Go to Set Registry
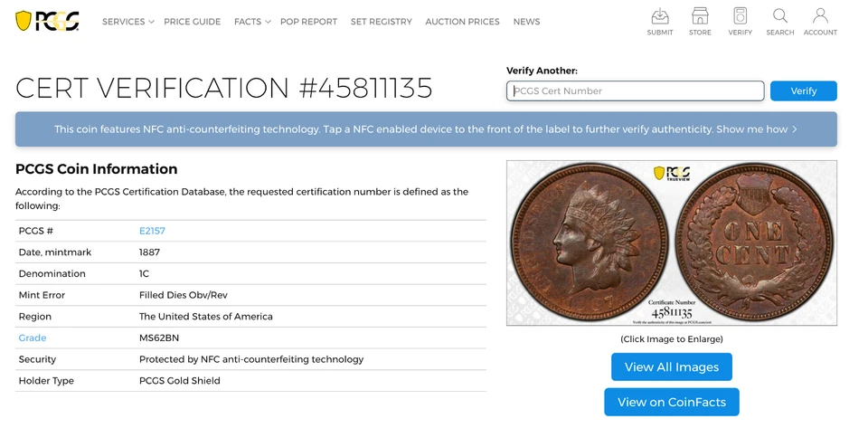The height and width of the screenshot is (428, 868). (x=381, y=22)
